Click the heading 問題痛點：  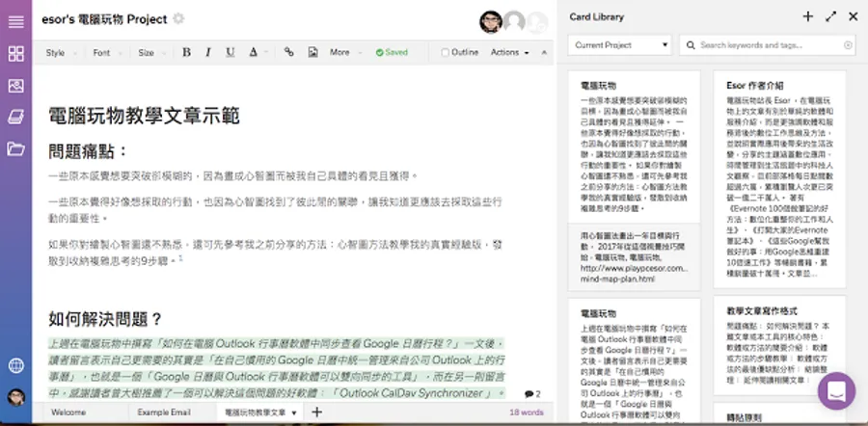(88, 151)
